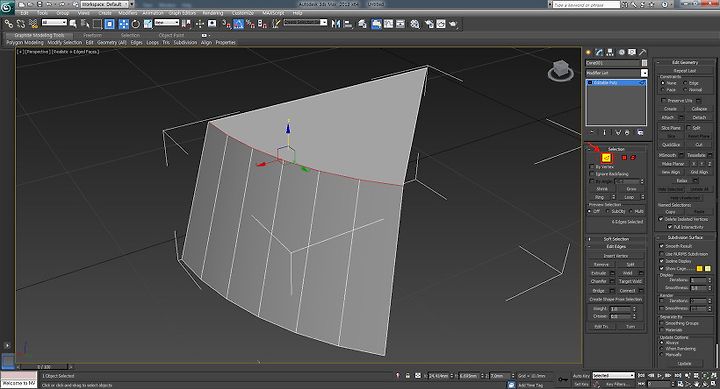This screenshot has height=389, width=720.
Task: Toggle the Percent Snap icon
Action: point(250,24)
